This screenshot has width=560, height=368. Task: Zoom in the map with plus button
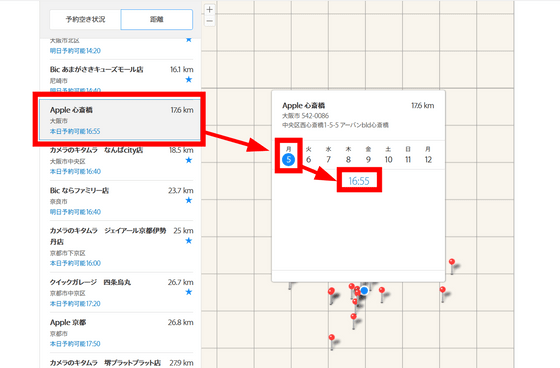pos(210,10)
